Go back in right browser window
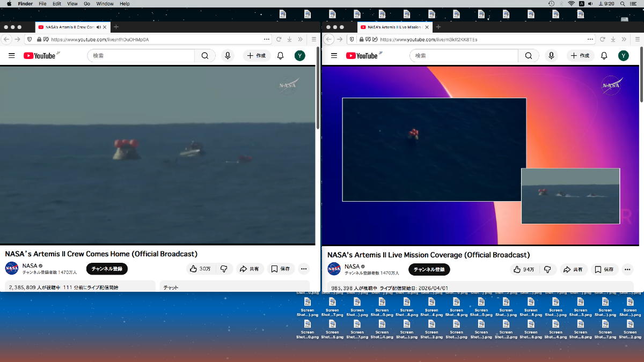The height and width of the screenshot is (362, 644). (329, 39)
